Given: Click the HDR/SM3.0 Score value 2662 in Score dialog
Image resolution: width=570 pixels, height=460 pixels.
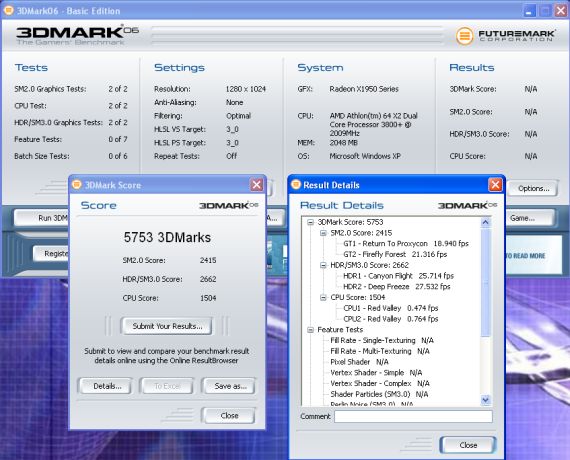Looking at the screenshot, I should [208, 279].
